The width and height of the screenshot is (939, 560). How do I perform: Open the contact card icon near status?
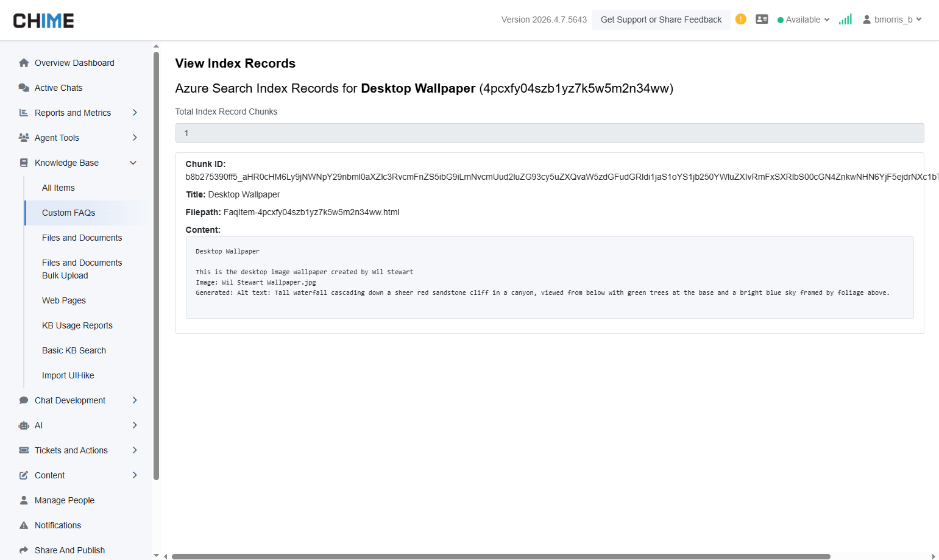762,19
